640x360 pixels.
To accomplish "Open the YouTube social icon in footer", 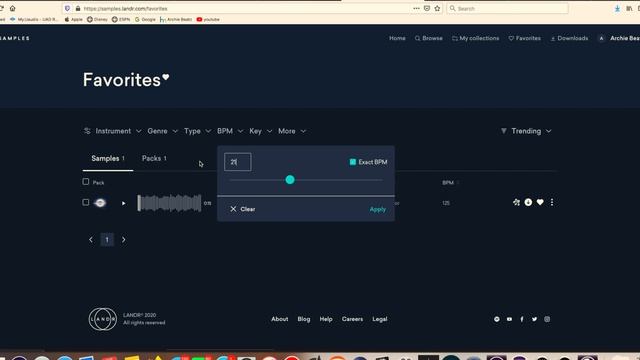I will click(x=509, y=319).
